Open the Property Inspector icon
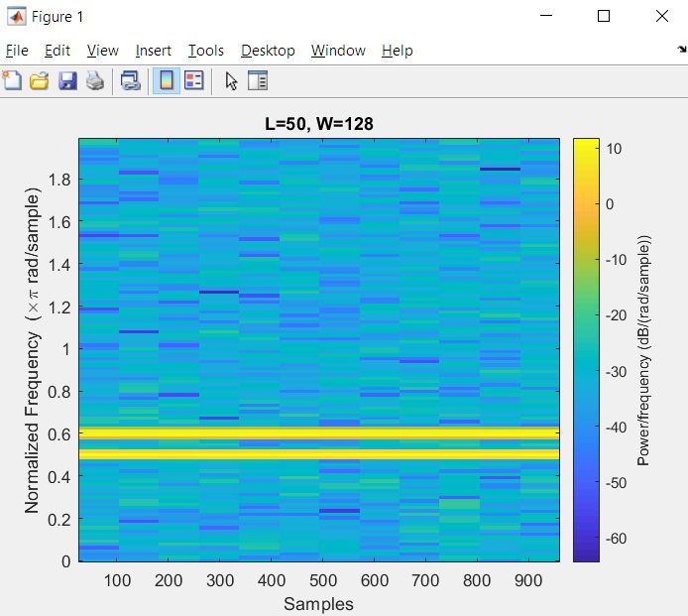The image size is (688, 616). (258, 80)
